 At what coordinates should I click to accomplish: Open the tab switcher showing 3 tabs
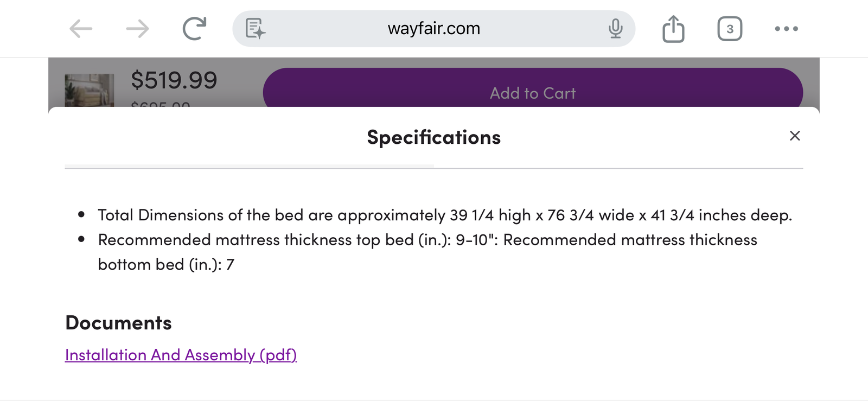(730, 29)
